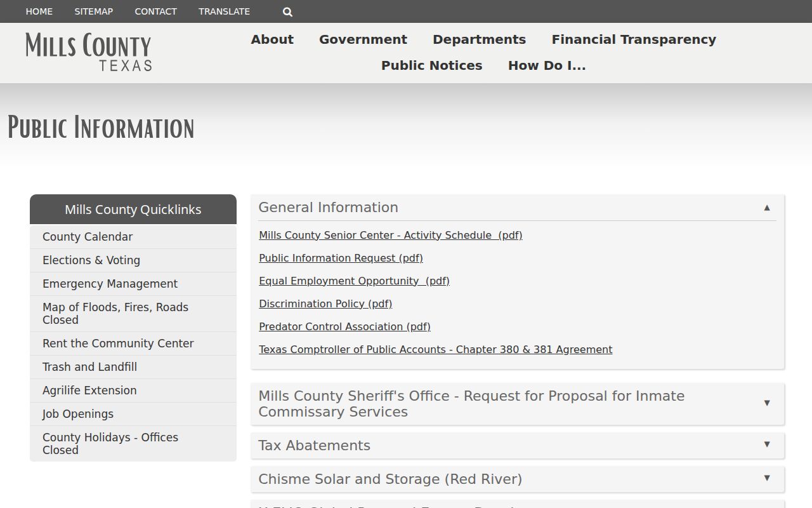Open Emergency Management quicklink
Viewport: 812px width, 508px height.
pyautogui.click(x=133, y=284)
